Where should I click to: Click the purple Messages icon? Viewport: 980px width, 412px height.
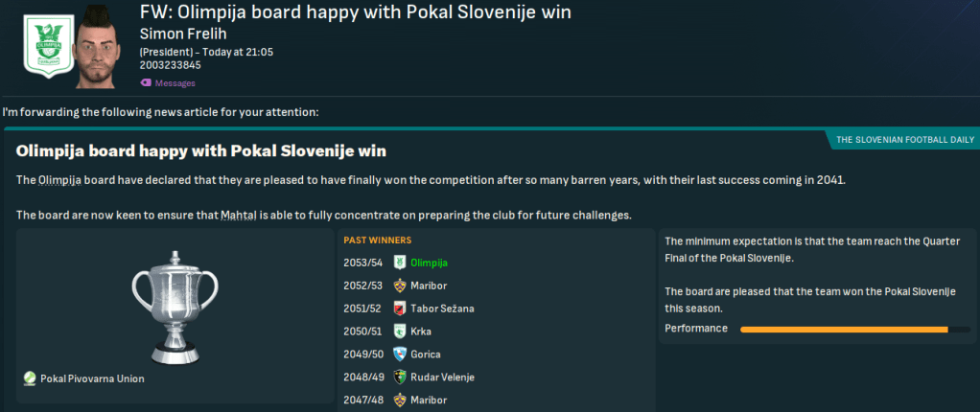point(146,83)
